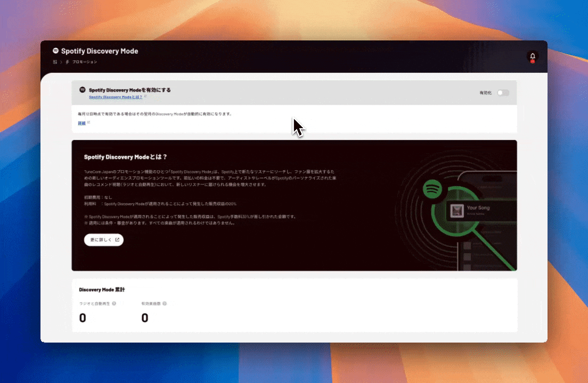Click the green Spotify logo in the illustration
This screenshot has width=588, height=383.
pyautogui.click(x=432, y=189)
